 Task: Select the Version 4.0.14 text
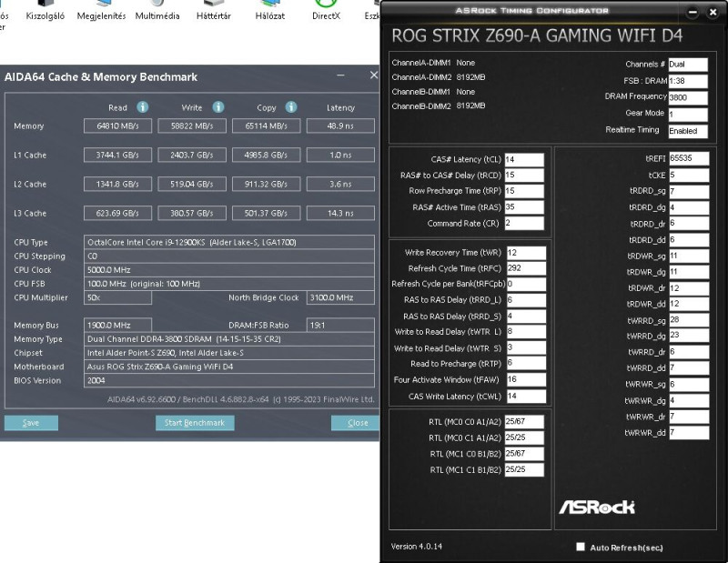(x=417, y=547)
